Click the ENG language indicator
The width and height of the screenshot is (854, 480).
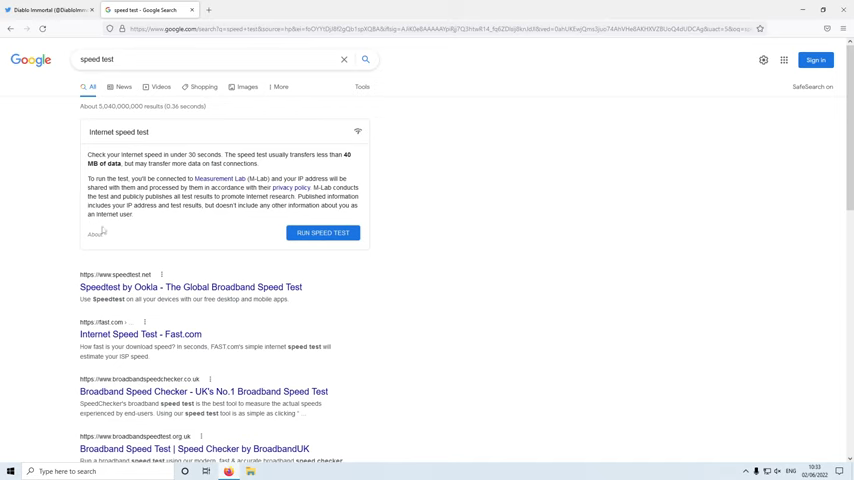click(x=791, y=471)
